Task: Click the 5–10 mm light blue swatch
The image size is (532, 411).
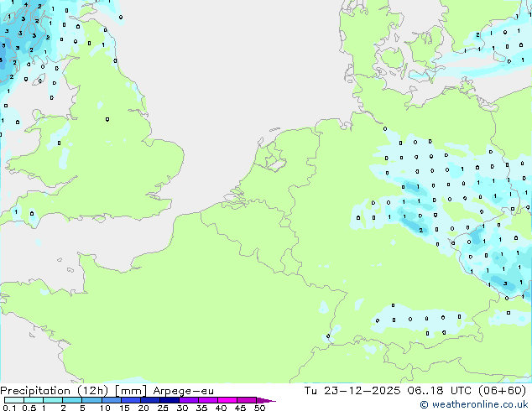Action: [91, 400]
